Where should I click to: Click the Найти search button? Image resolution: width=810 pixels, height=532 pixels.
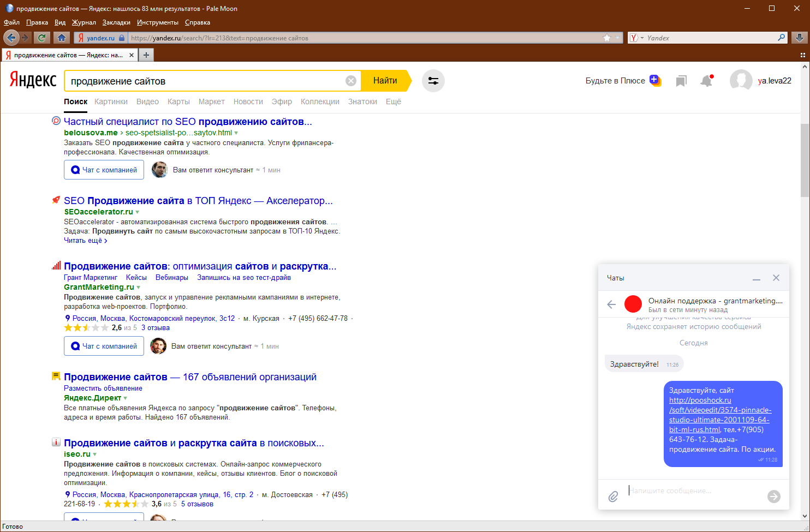point(386,81)
